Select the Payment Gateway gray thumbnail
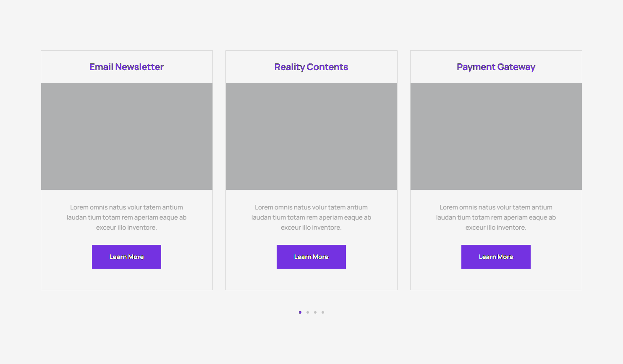The height and width of the screenshot is (364, 623). [x=496, y=136]
